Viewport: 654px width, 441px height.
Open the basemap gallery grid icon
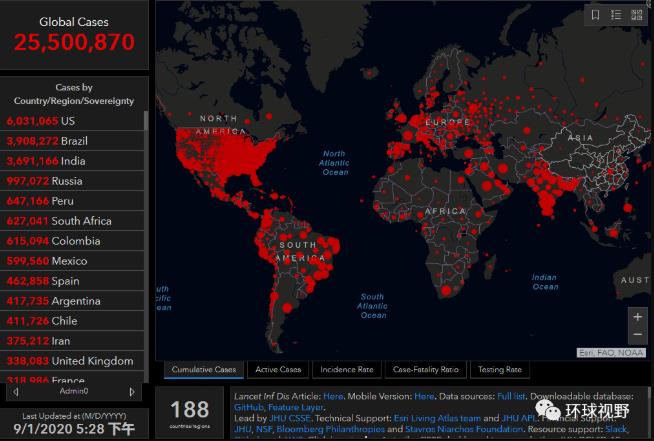point(636,15)
